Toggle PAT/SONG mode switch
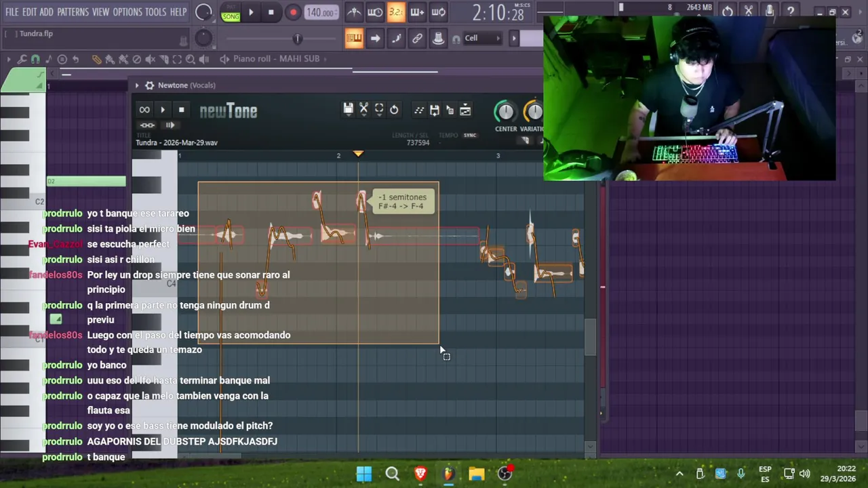This screenshot has height=488, width=868. [231, 12]
